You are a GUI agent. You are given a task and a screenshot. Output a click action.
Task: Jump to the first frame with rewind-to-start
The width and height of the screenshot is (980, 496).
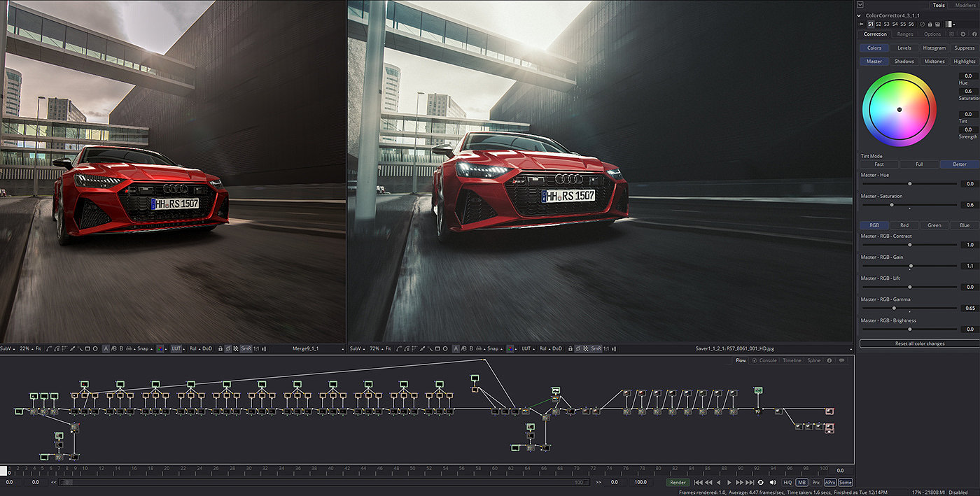(697, 482)
